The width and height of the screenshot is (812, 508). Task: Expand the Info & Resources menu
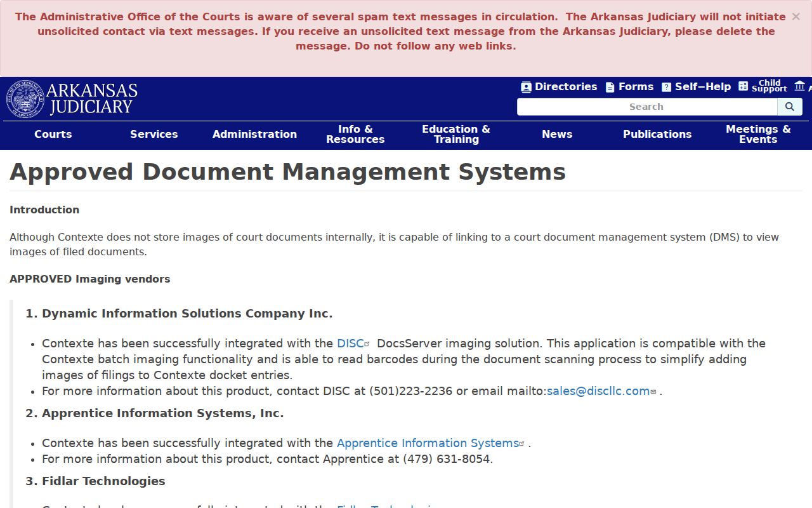click(x=355, y=134)
